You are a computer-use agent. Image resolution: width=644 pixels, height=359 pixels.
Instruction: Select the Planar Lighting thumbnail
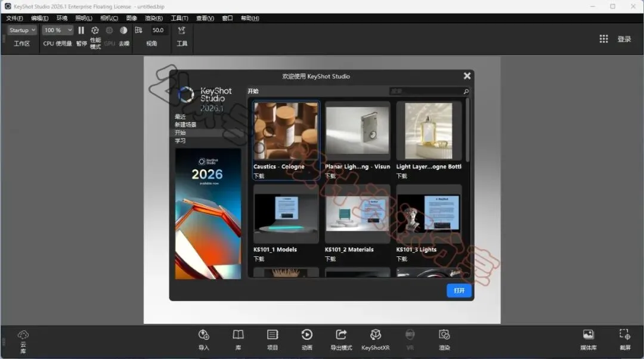[x=357, y=131]
